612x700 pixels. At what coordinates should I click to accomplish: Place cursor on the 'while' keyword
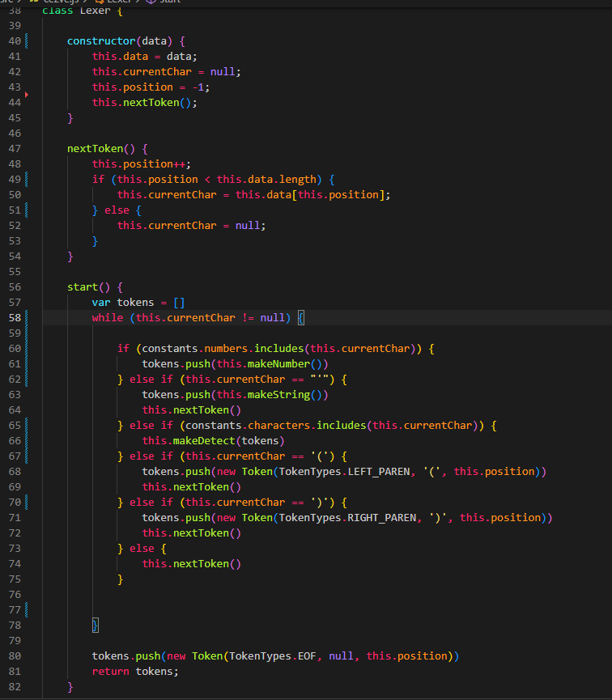coord(107,318)
